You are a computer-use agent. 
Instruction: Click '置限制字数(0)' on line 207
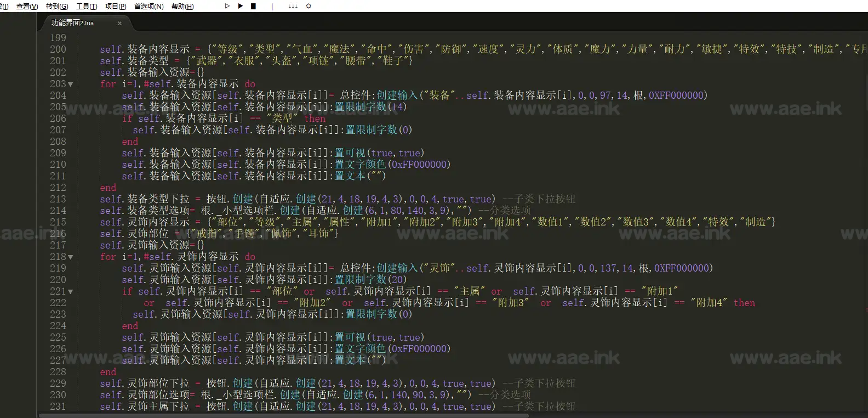379,130
